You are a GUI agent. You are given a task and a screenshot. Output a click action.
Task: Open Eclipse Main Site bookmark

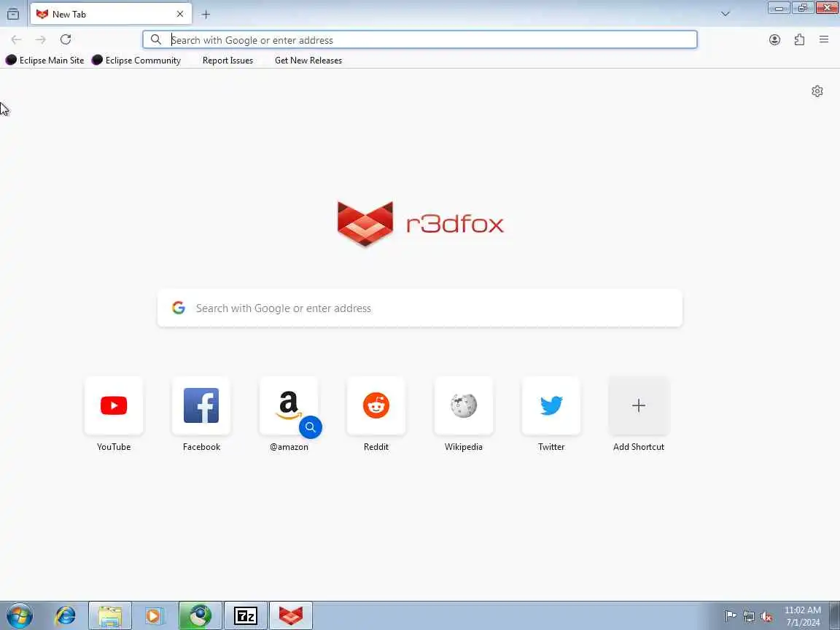coord(45,60)
